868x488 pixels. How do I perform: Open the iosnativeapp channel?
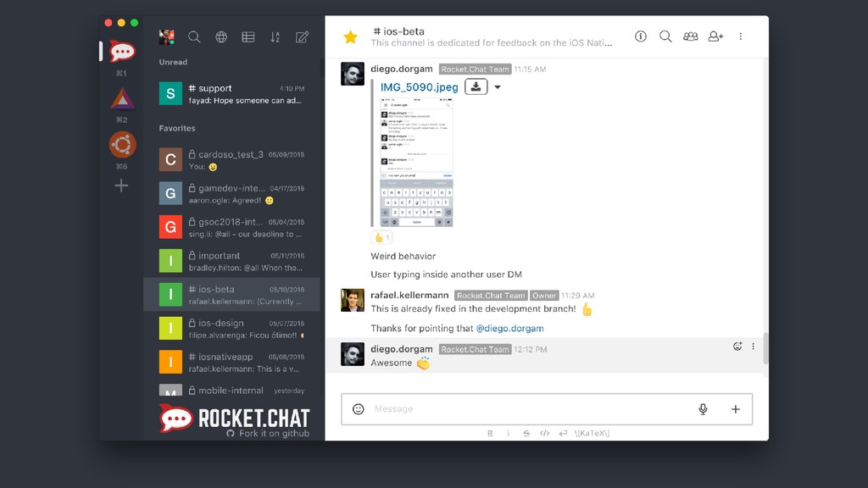pos(231,363)
